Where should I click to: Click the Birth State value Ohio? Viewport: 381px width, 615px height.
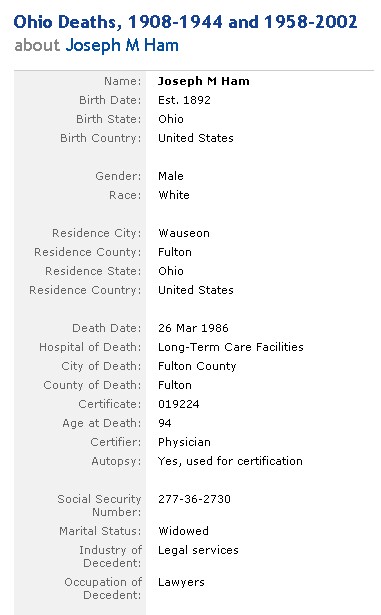coord(171,119)
